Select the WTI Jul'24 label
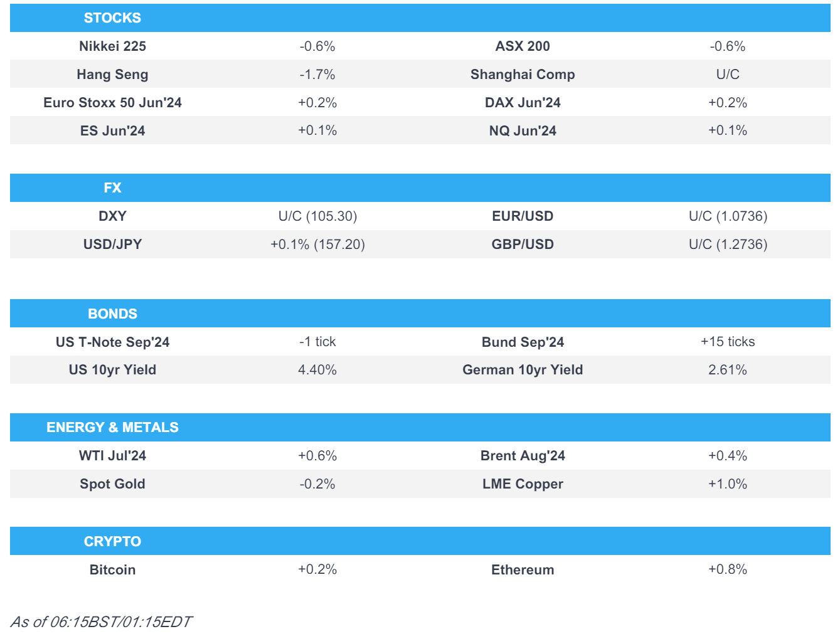Image resolution: width=840 pixels, height=634 pixels. 112,456
